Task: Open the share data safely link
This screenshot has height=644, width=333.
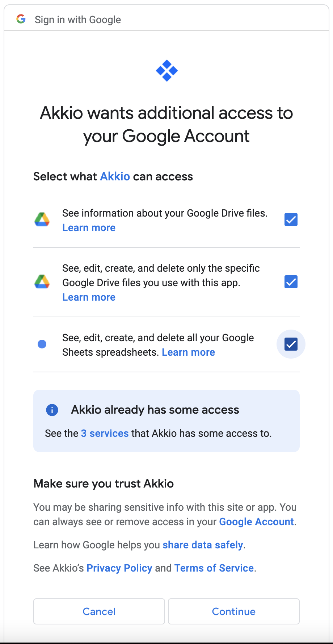Action: point(203,545)
